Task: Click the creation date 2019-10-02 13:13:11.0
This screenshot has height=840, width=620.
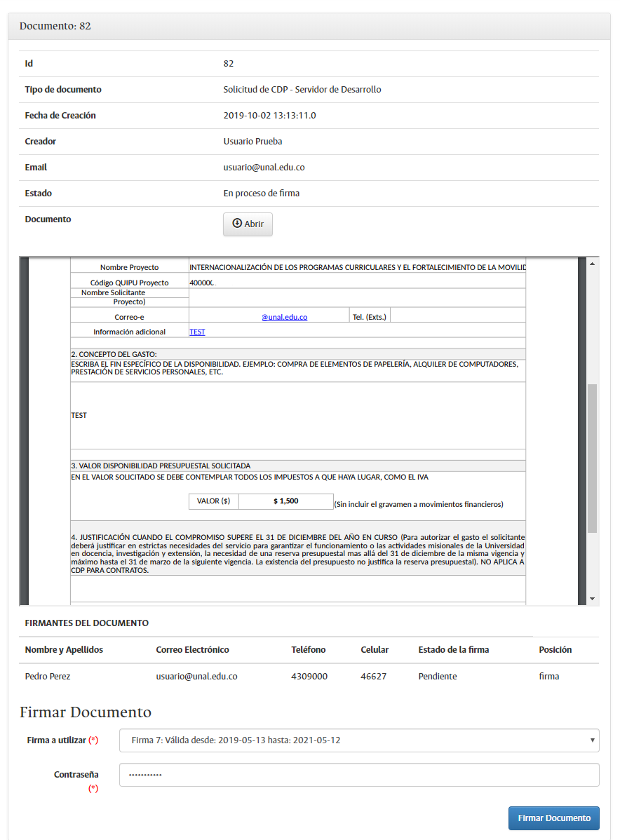Action: coord(269,116)
